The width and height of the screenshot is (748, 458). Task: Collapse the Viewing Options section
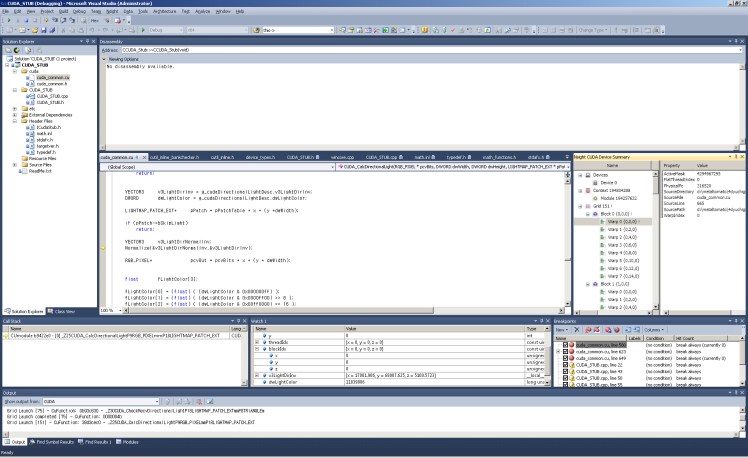click(x=104, y=59)
